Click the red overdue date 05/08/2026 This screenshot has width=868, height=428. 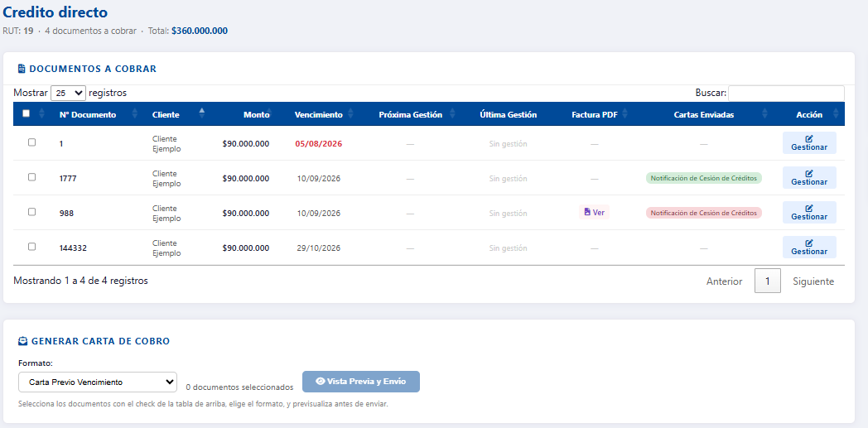(x=318, y=144)
